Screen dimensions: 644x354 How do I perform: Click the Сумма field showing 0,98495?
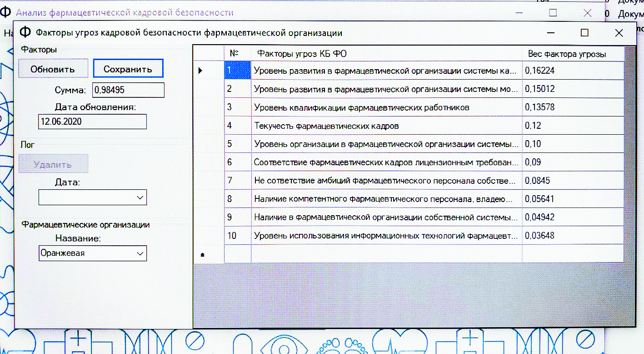(x=128, y=90)
